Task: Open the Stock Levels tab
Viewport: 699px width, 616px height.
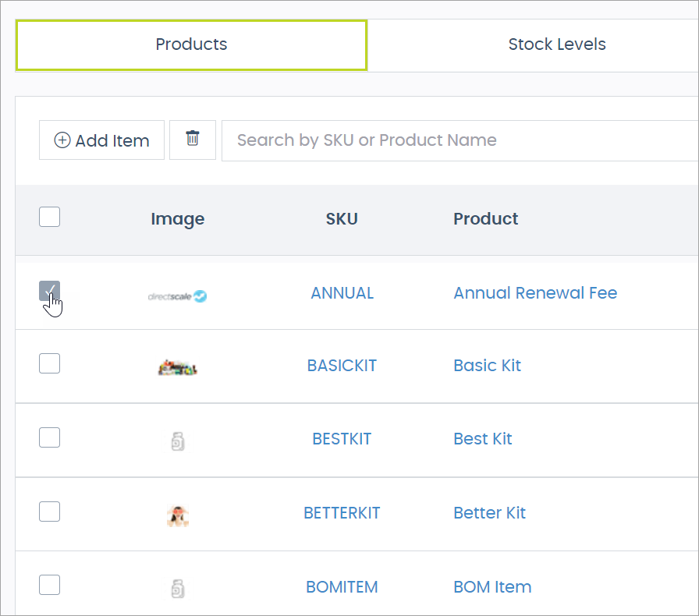Action: (557, 44)
